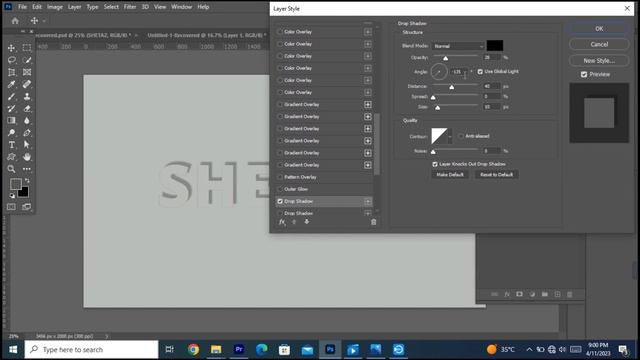Open the Image menu
The height and width of the screenshot is (360, 640).
(55, 7)
